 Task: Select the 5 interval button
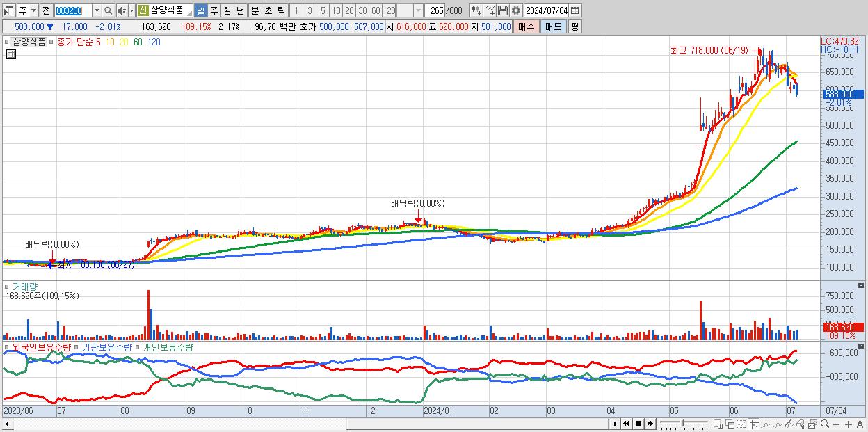(322, 10)
